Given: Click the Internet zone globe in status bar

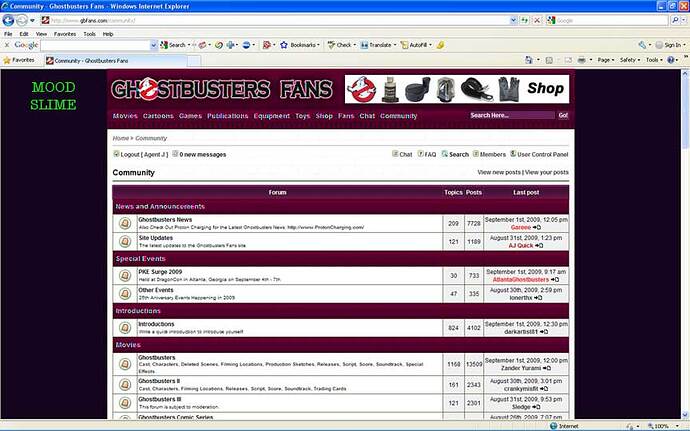Looking at the screenshot, I should pos(554,426).
